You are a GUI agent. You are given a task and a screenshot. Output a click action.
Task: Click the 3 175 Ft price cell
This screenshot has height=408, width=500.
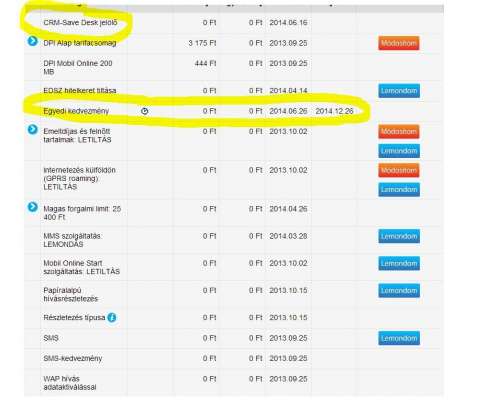[x=202, y=43]
